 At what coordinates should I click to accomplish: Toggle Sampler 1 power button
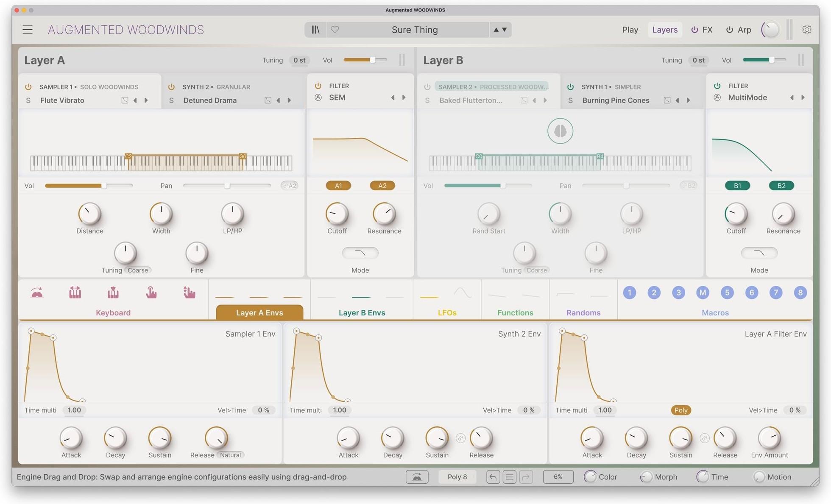[x=28, y=87]
